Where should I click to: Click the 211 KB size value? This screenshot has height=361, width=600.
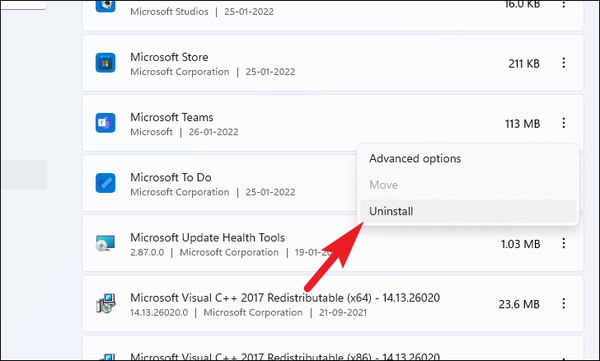(x=524, y=64)
